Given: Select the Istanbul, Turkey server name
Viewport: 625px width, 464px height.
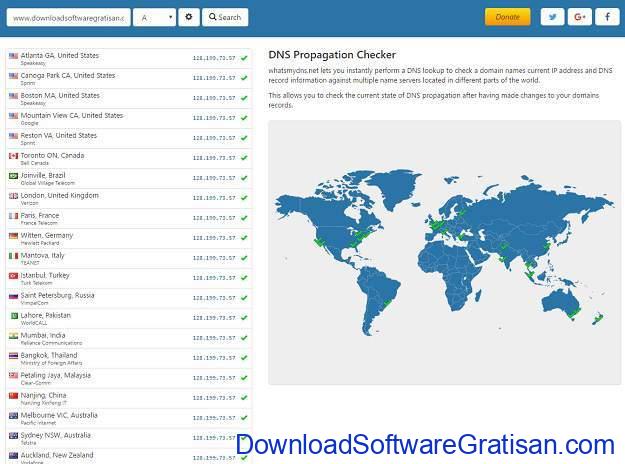Looking at the screenshot, I should pos(45,275).
